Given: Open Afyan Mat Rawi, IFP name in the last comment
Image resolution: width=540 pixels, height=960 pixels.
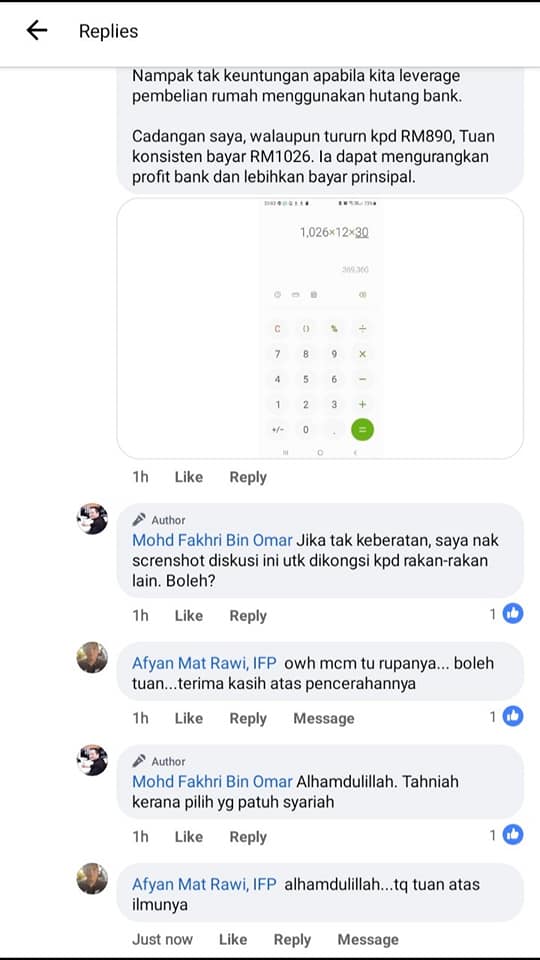Looking at the screenshot, I should pyautogui.click(x=204, y=884).
